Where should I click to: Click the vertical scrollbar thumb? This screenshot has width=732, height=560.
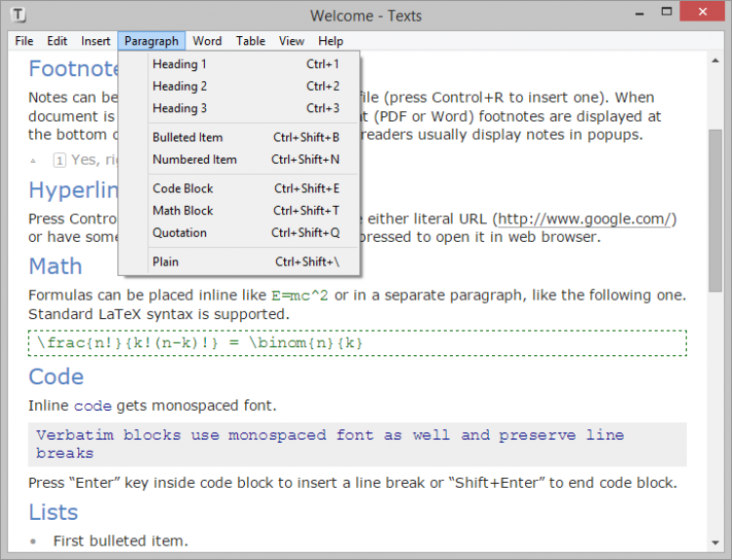(x=714, y=205)
